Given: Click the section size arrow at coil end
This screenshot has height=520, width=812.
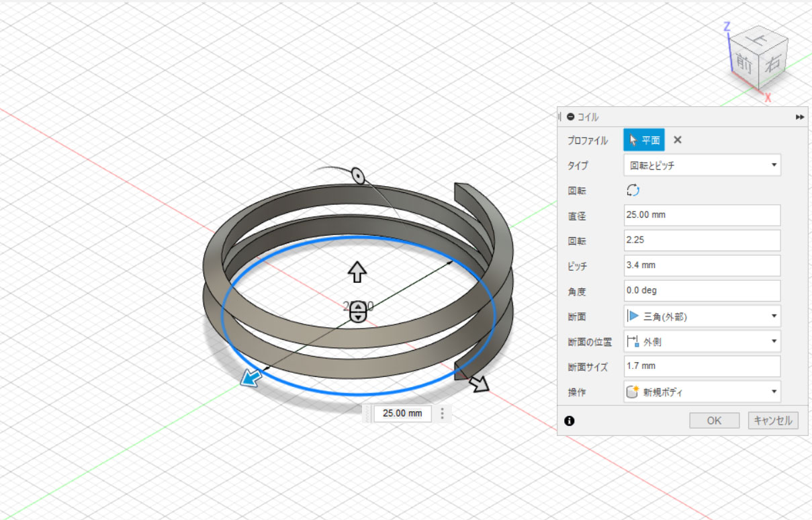Looking at the screenshot, I should pos(480,384).
